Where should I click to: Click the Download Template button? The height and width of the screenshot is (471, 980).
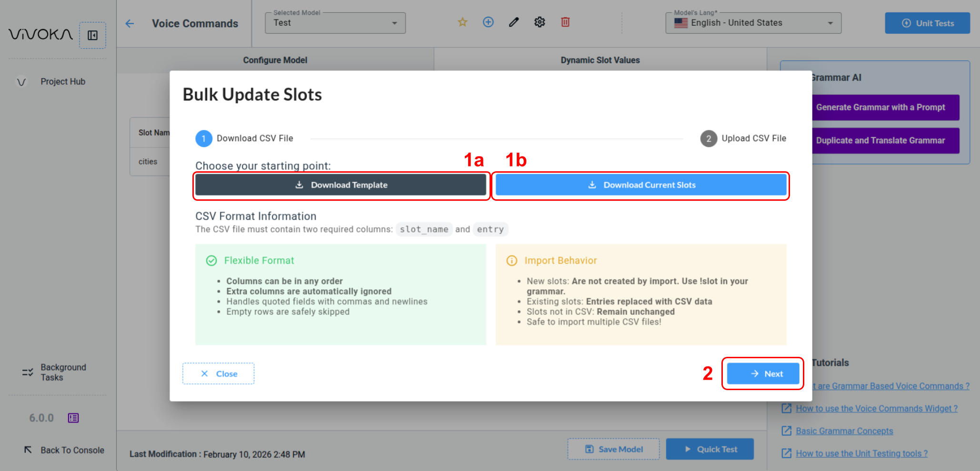340,185
